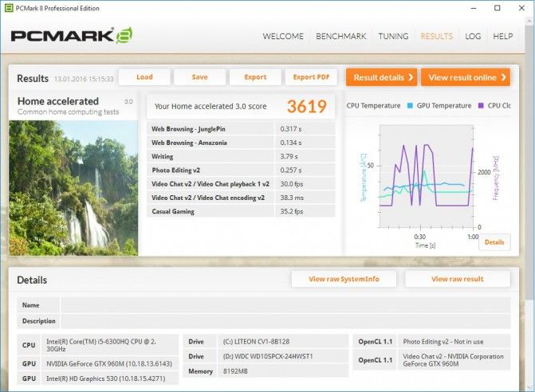
Task: Click the Home accelerated heading
Action: (58, 101)
